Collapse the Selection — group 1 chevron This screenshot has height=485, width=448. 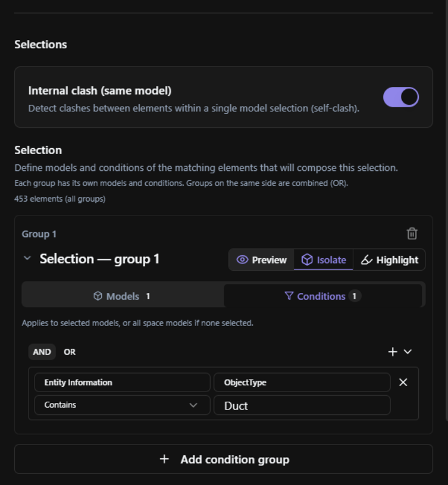coord(27,258)
